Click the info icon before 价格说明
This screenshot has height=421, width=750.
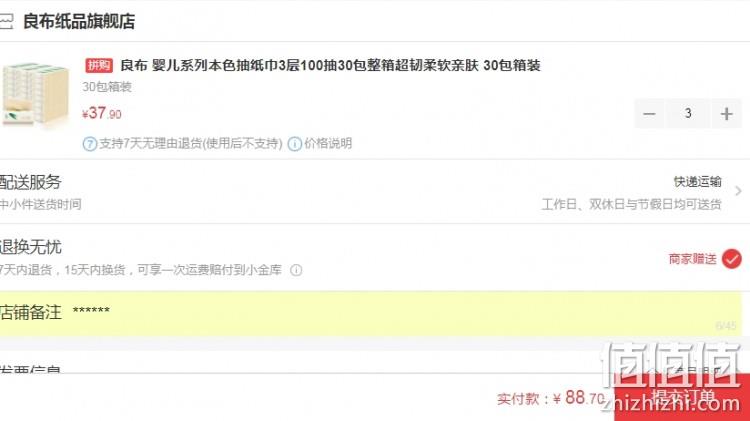295,144
